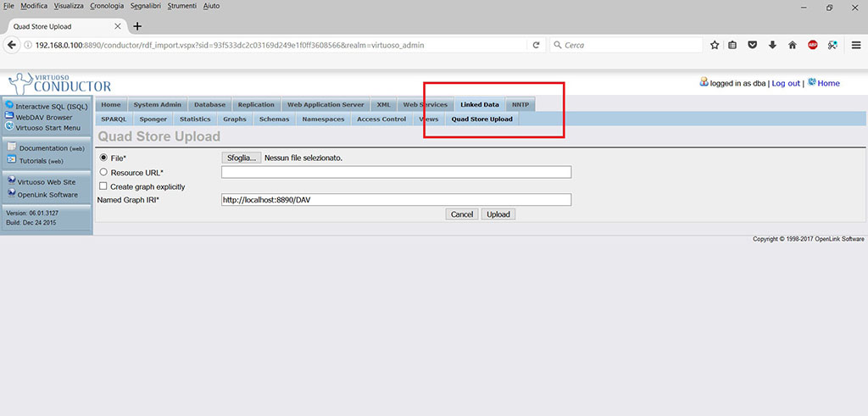This screenshot has height=416, width=868.
Task: Click the Upload button
Action: click(x=498, y=214)
